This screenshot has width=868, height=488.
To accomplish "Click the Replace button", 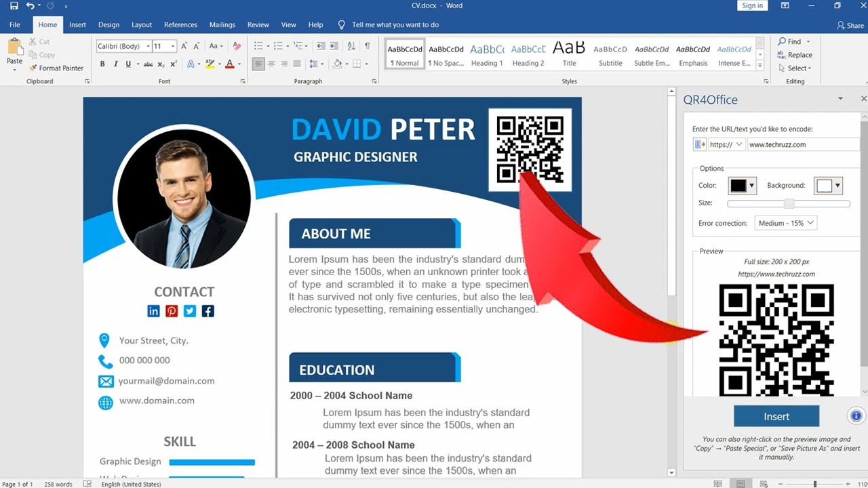I will [x=795, y=55].
